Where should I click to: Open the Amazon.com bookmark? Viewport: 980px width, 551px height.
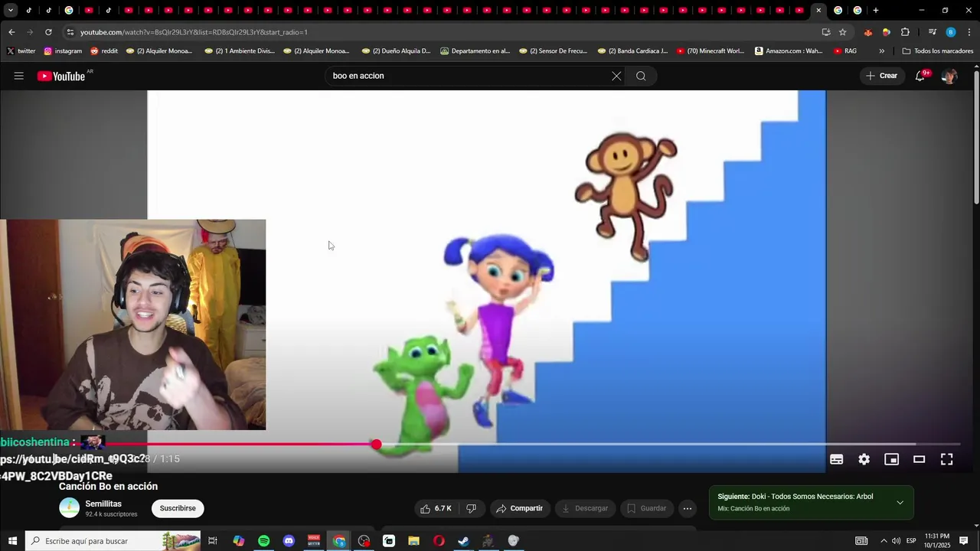click(789, 51)
